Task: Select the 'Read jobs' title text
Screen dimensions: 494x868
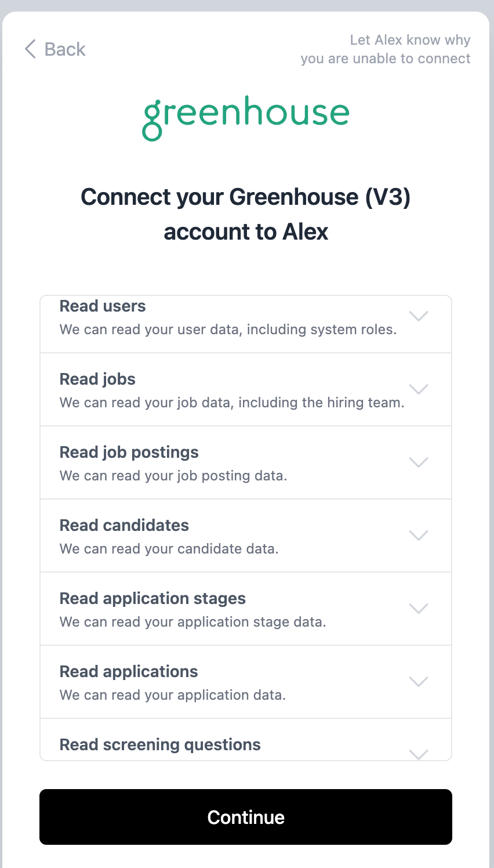Action: coord(97,379)
